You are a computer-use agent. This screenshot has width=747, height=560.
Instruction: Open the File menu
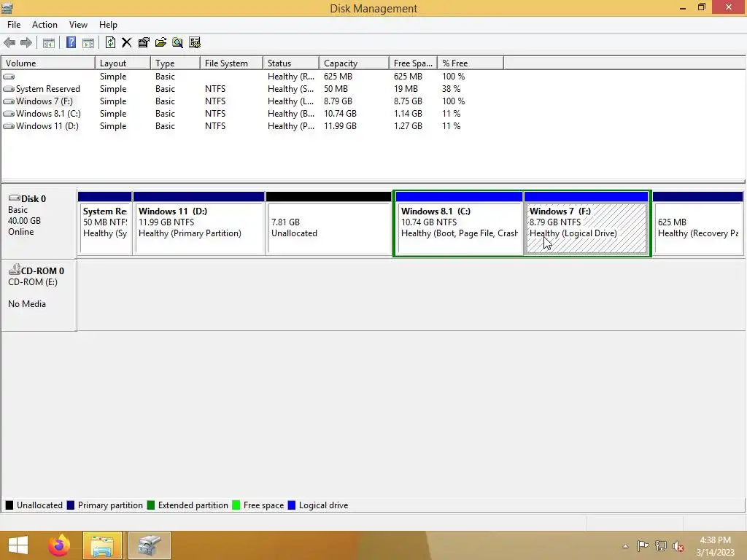[14, 25]
